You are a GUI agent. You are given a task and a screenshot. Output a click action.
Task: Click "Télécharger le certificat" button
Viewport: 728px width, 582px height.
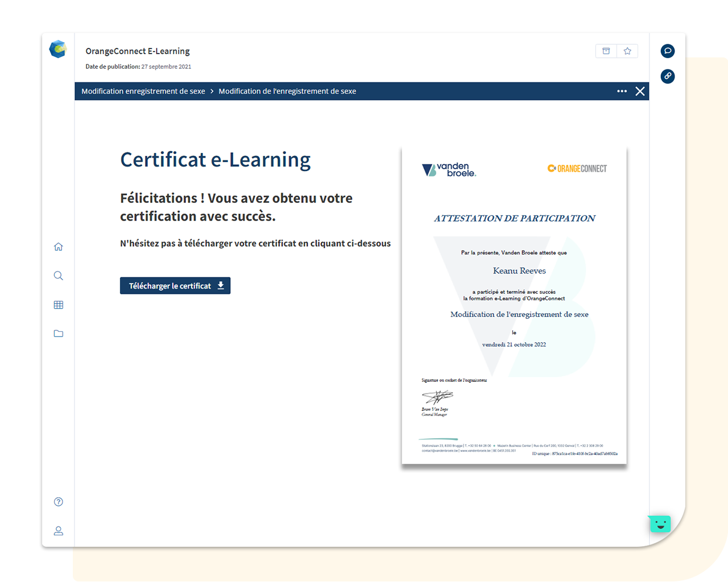(x=175, y=286)
